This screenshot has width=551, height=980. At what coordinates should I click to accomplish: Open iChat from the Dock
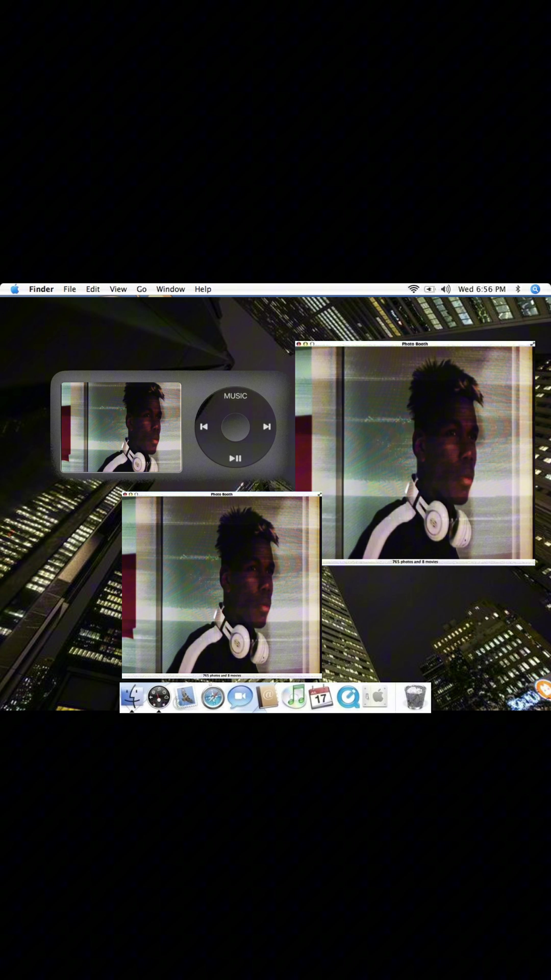[x=240, y=697]
